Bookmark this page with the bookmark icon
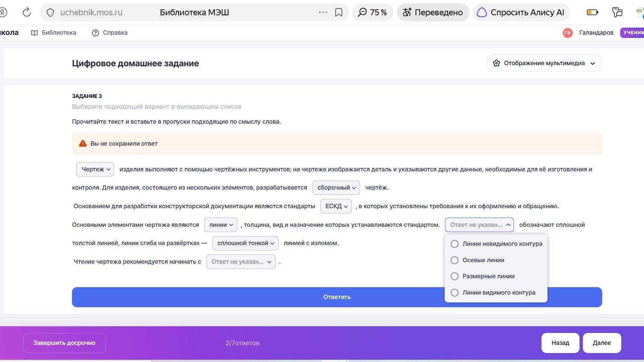 tap(339, 13)
